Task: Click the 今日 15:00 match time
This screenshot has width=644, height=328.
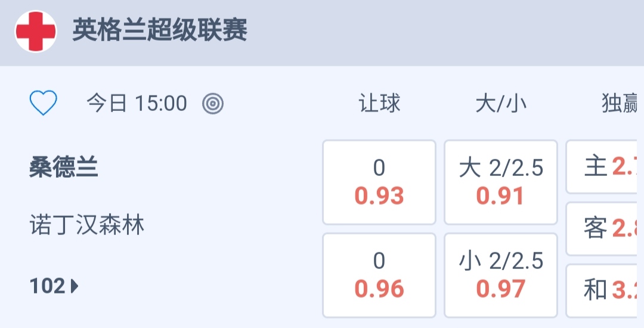Action: tap(137, 104)
